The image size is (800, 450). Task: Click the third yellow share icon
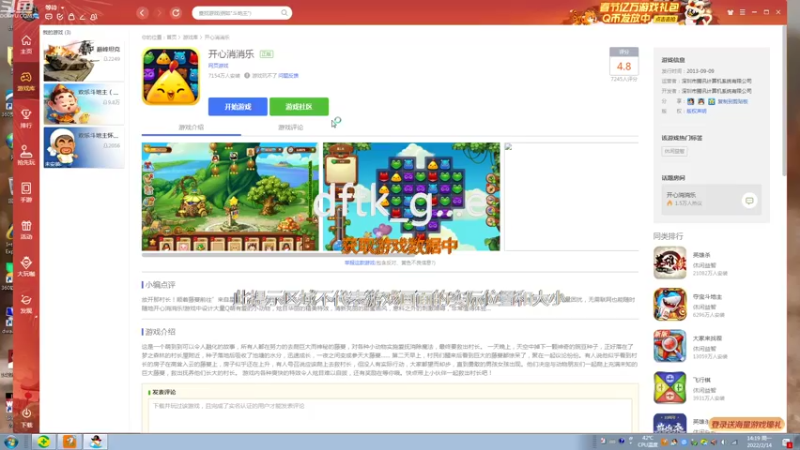click(x=711, y=102)
